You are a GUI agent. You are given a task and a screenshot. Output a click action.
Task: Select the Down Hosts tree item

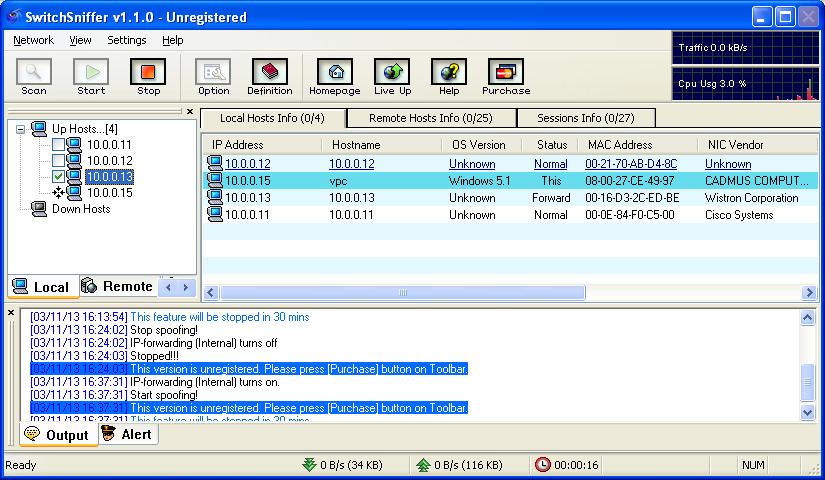(81, 208)
